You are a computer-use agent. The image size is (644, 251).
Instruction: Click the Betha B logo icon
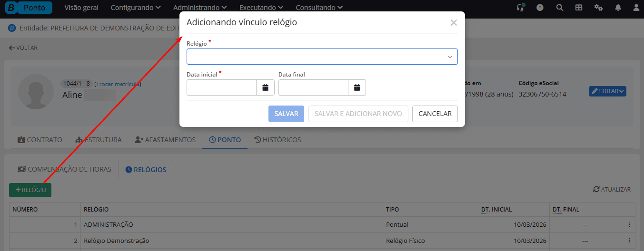pyautogui.click(x=10, y=8)
